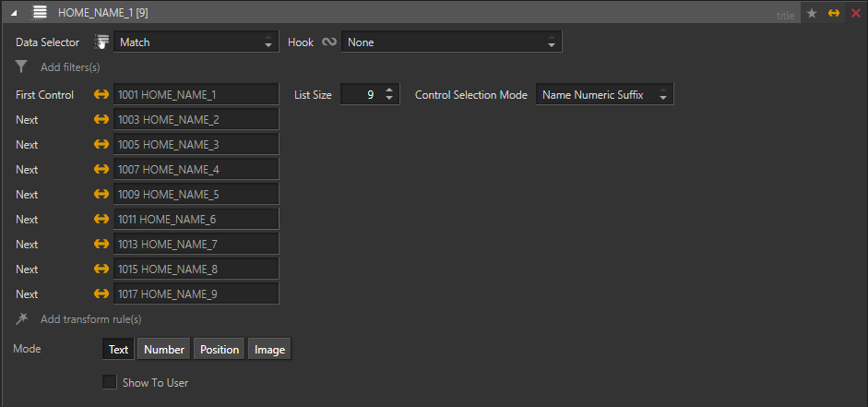Enable the Show To User checkbox
This screenshot has width=868, height=407.
[110, 382]
